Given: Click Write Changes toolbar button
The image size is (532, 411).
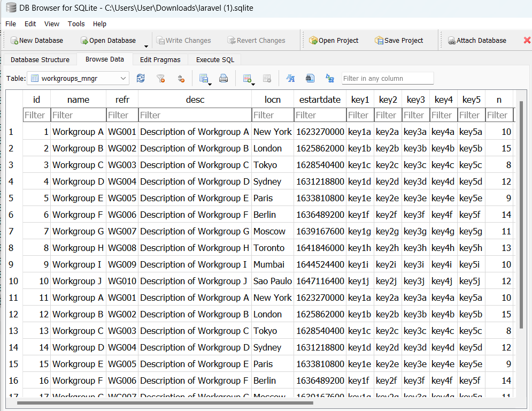Looking at the screenshot, I should pos(183,41).
